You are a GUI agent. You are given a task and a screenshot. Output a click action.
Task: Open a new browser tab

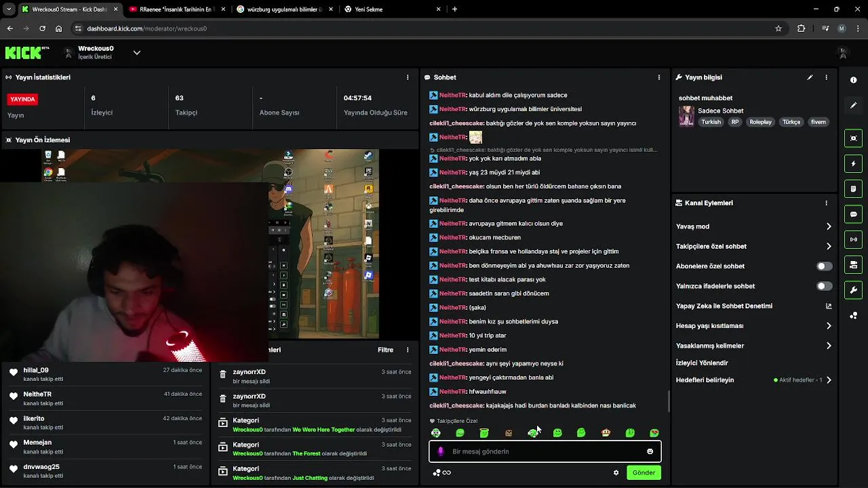tap(454, 9)
